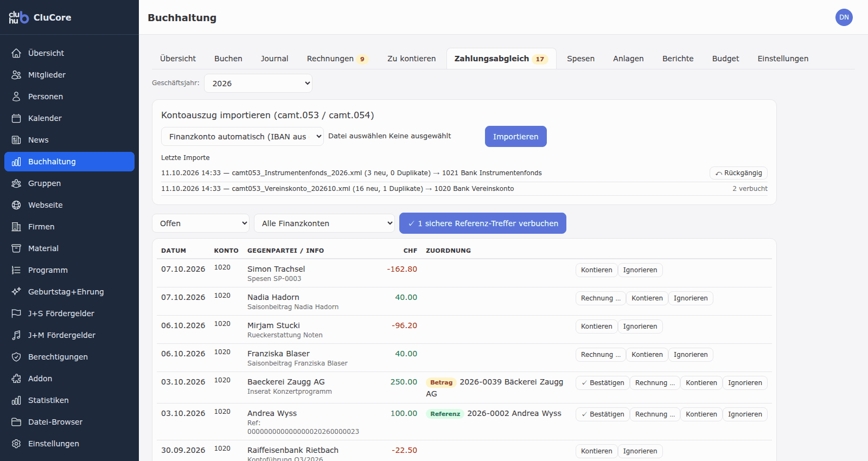This screenshot has width=868, height=461.
Task: Open the Rechnungen tab
Action: pyautogui.click(x=337, y=59)
